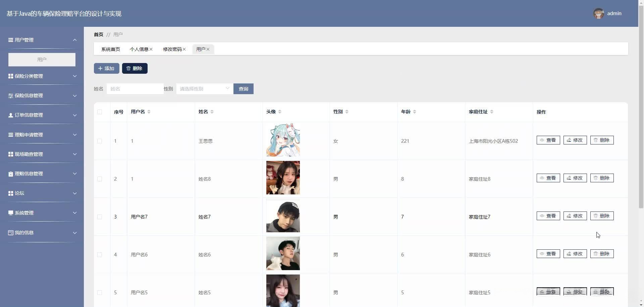This screenshot has height=307, width=644.
Task: Open the 请选择性别 gender dropdown
Action: (205, 89)
